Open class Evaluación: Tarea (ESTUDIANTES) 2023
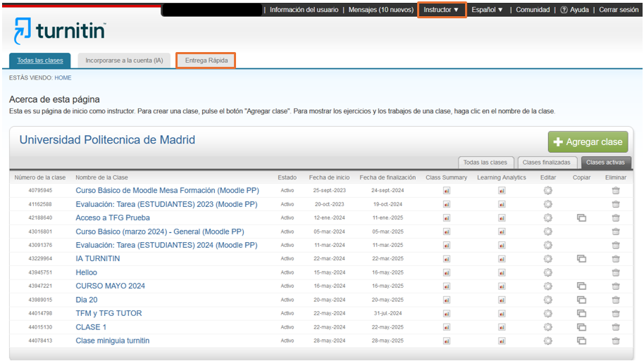Screen dimensions: 644x361 click(x=166, y=204)
